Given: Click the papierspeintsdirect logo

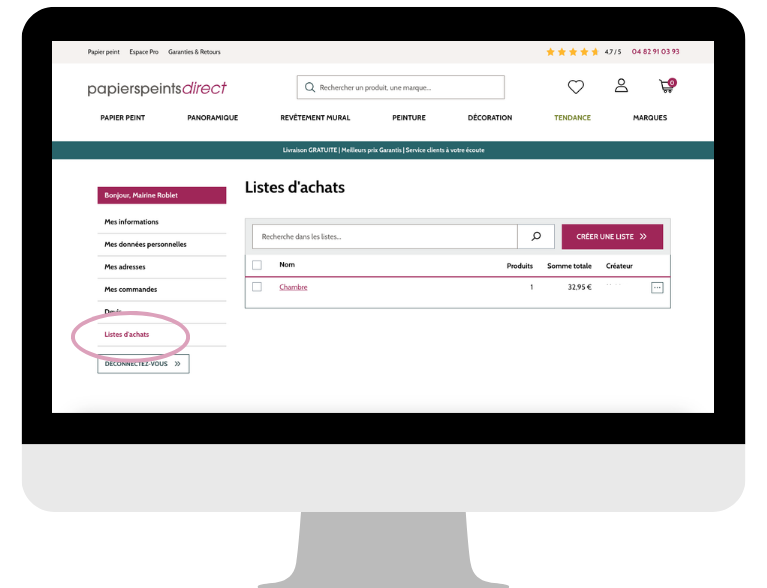Looking at the screenshot, I should pos(157,88).
